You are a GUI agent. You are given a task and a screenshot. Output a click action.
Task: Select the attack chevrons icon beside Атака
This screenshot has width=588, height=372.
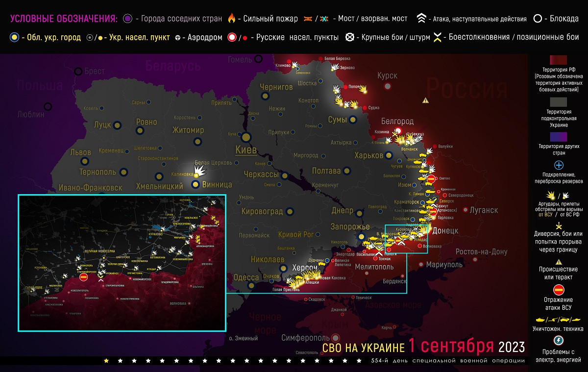(x=420, y=19)
